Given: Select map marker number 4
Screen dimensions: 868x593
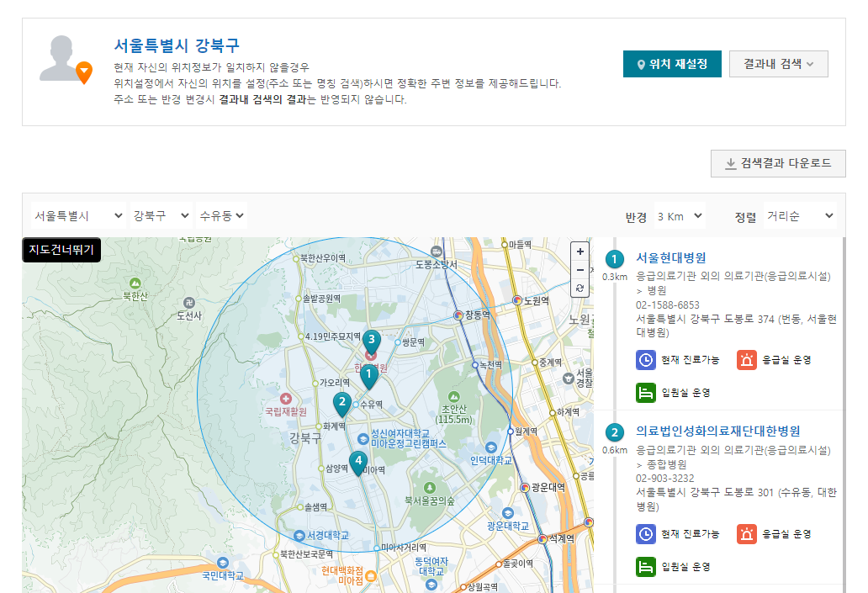Looking at the screenshot, I should coord(359,461).
